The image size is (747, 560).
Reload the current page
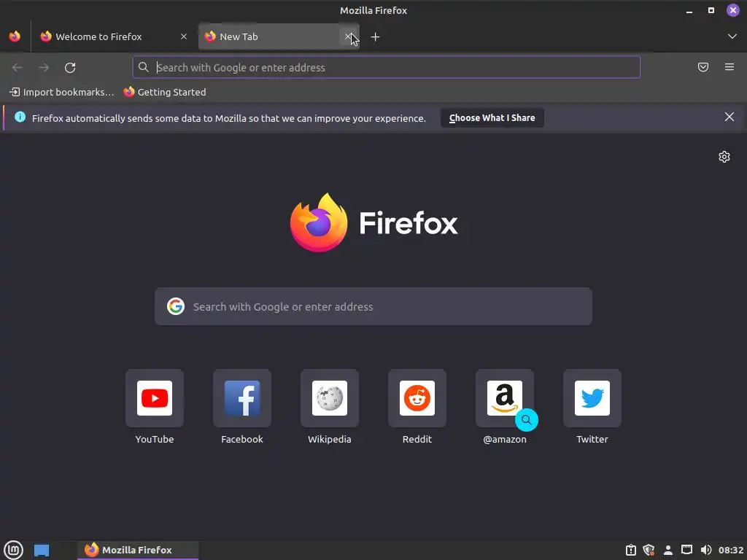tap(70, 68)
